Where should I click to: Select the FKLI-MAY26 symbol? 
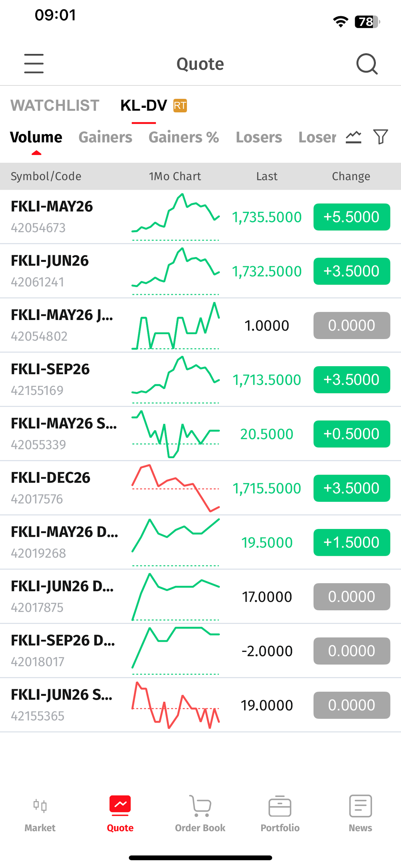tap(52, 206)
